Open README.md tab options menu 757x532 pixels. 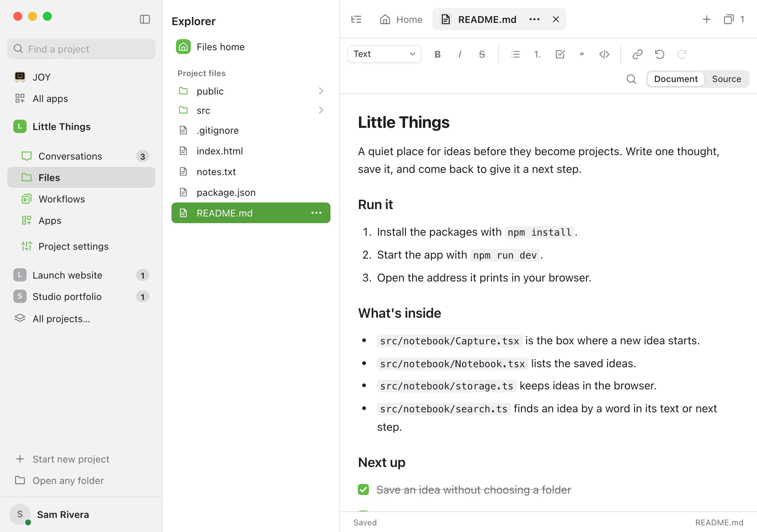pos(534,19)
